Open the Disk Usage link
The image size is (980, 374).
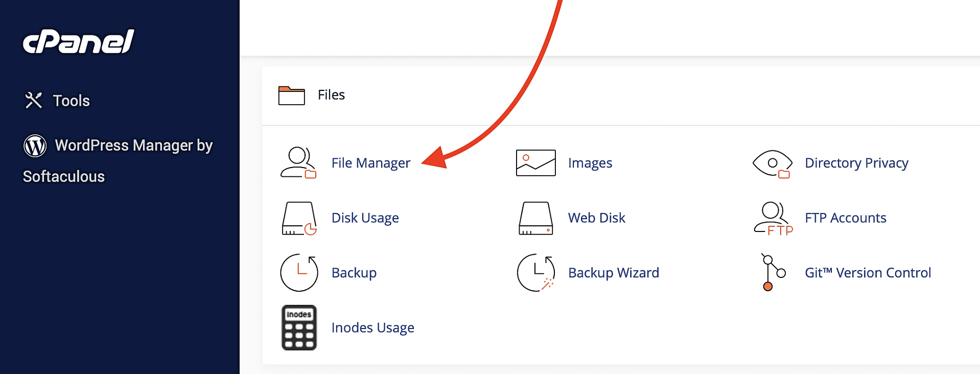pyautogui.click(x=365, y=218)
